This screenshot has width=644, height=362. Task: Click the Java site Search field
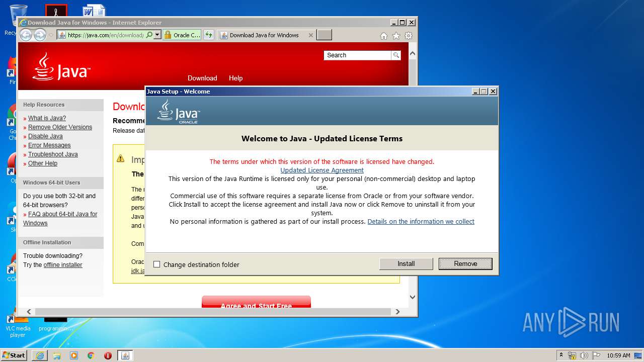coord(358,55)
